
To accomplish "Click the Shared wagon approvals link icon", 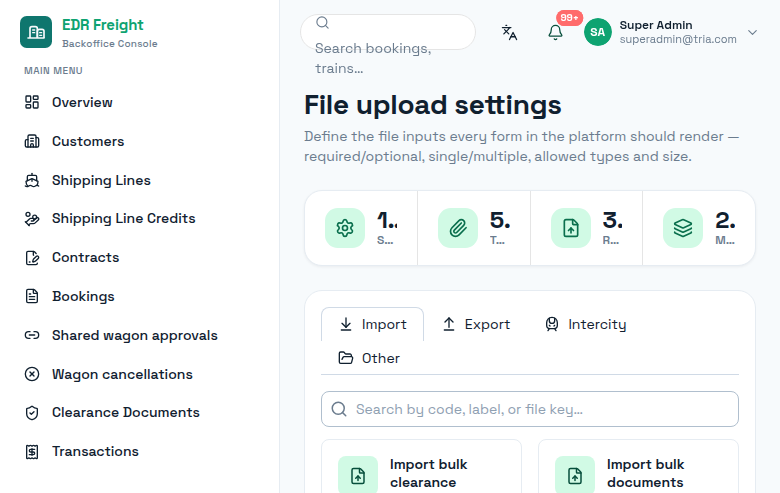I will (x=32, y=335).
